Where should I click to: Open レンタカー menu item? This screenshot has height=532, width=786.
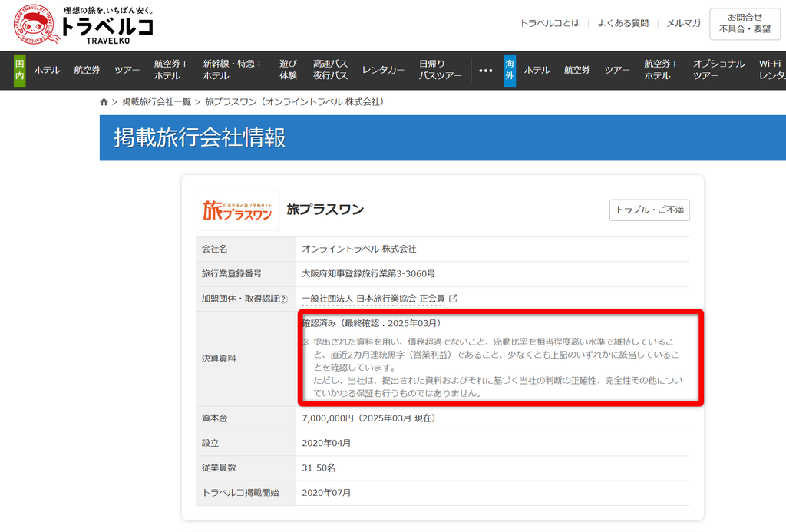click(x=383, y=70)
